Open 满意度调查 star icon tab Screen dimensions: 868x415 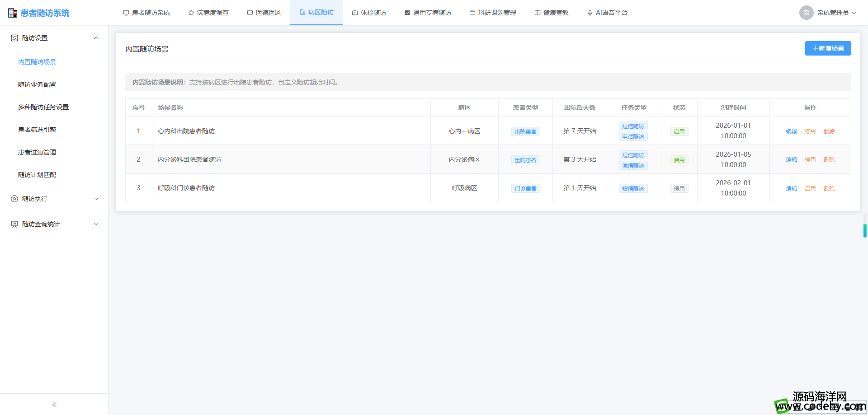(x=191, y=13)
